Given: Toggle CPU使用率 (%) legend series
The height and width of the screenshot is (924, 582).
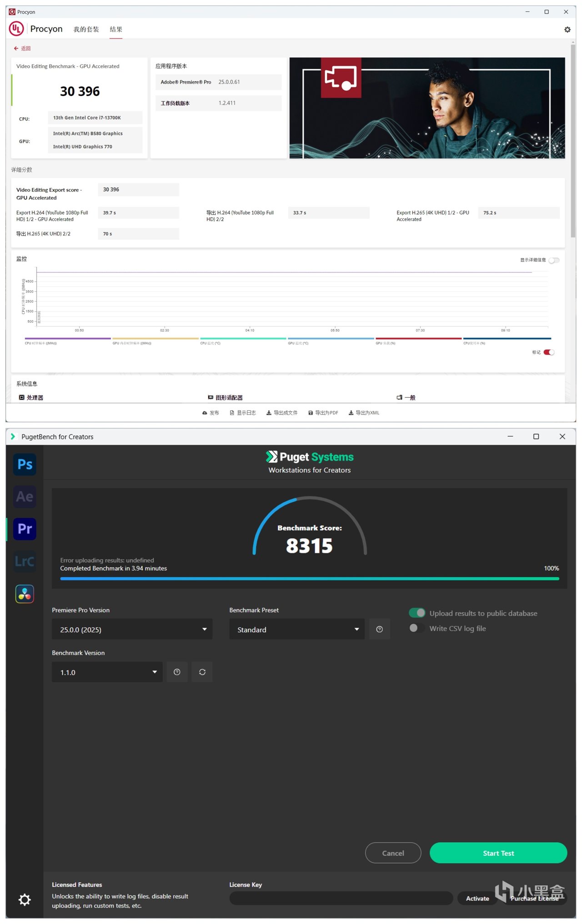Looking at the screenshot, I should pyautogui.click(x=507, y=340).
